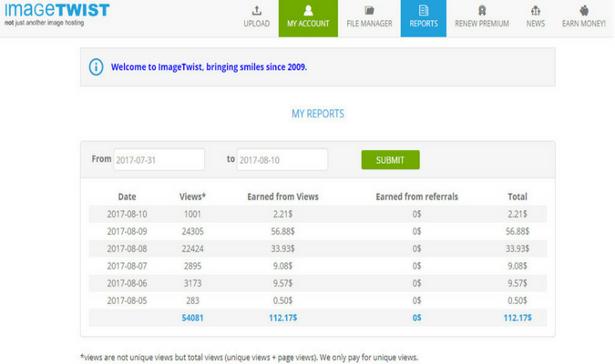Click referrals total 0$ in blue

417,318
